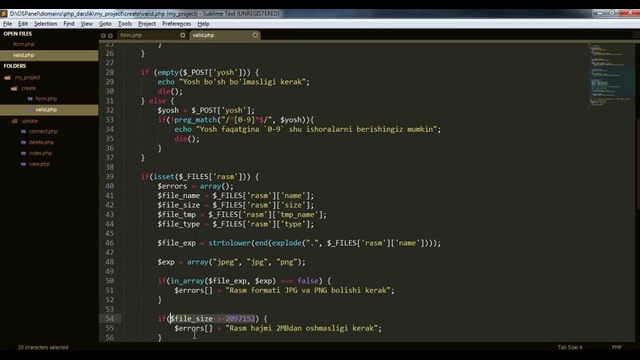Image resolution: width=640 pixels, height=360 pixels.
Task: Open the Selection menu
Action: point(45,24)
